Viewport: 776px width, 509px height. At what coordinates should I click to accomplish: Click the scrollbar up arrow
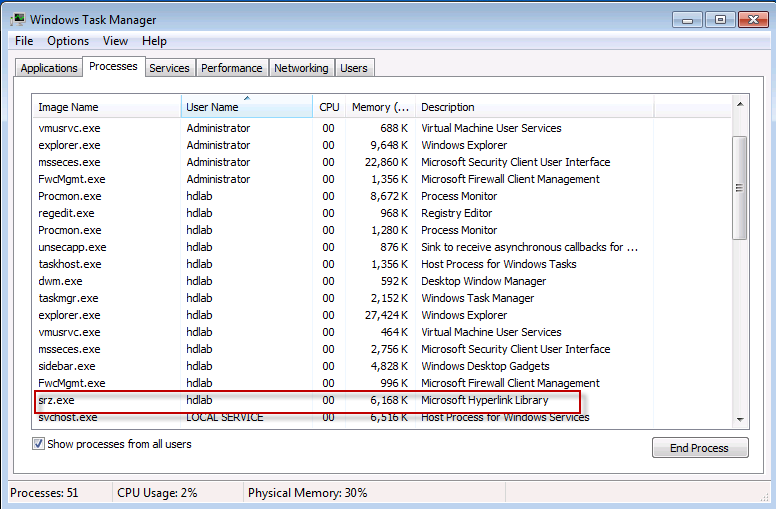click(x=740, y=105)
